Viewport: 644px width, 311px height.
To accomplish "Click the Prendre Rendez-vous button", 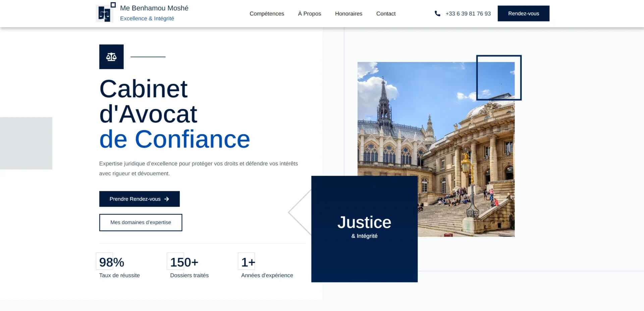I will pos(139,199).
